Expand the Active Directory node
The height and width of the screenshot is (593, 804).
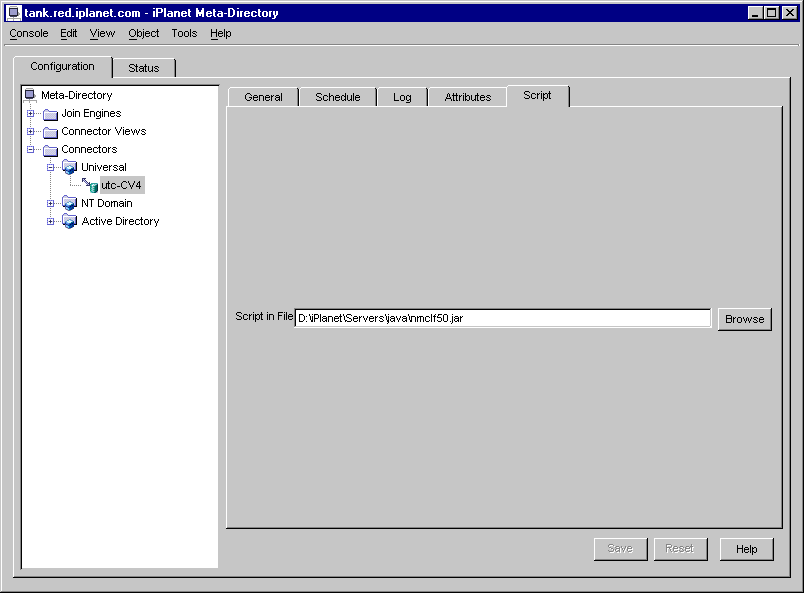(x=50, y=222)
